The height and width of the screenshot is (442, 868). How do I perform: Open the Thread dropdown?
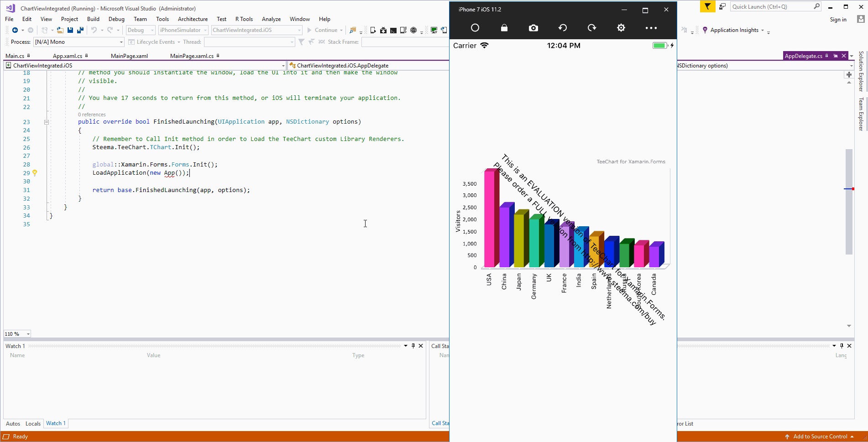click(249, 42)
